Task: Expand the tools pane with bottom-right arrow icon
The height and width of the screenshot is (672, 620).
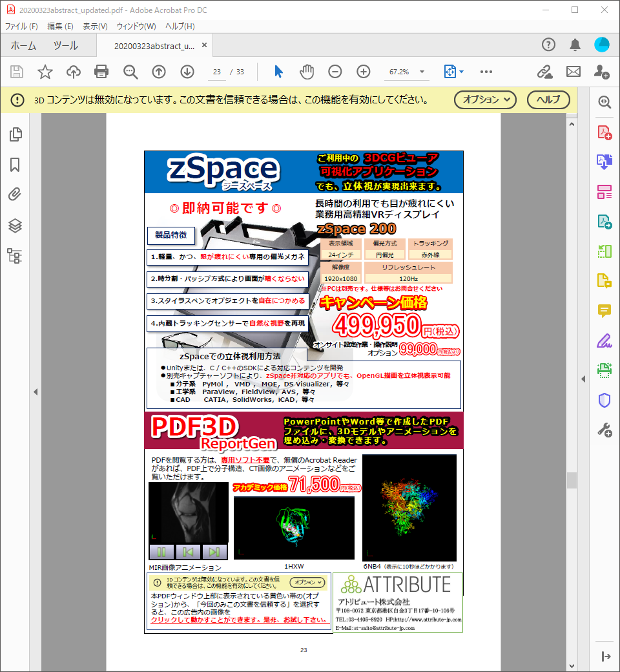Action: pos(606,656)
